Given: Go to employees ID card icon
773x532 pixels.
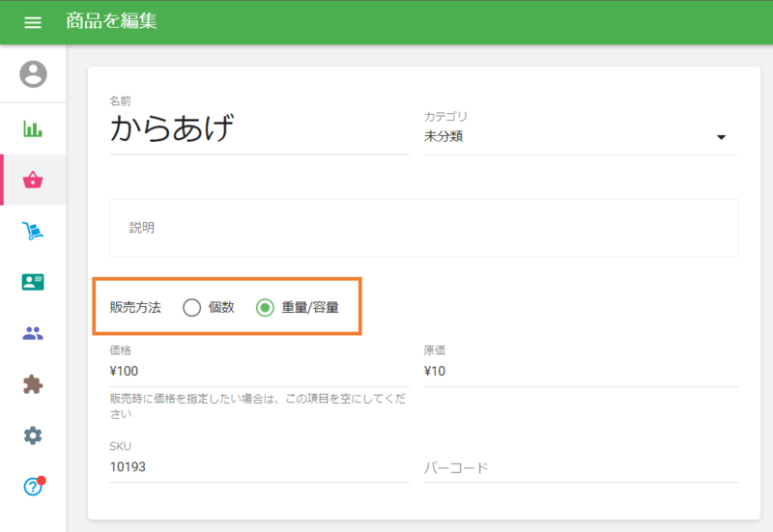Looking at the screenshot, I should click(33, 282).
